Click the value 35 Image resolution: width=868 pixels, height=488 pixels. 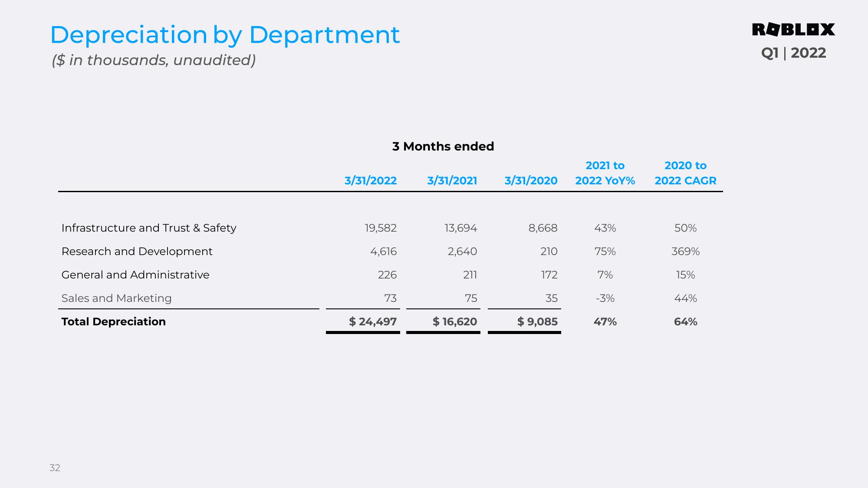(x=552, y=298)
